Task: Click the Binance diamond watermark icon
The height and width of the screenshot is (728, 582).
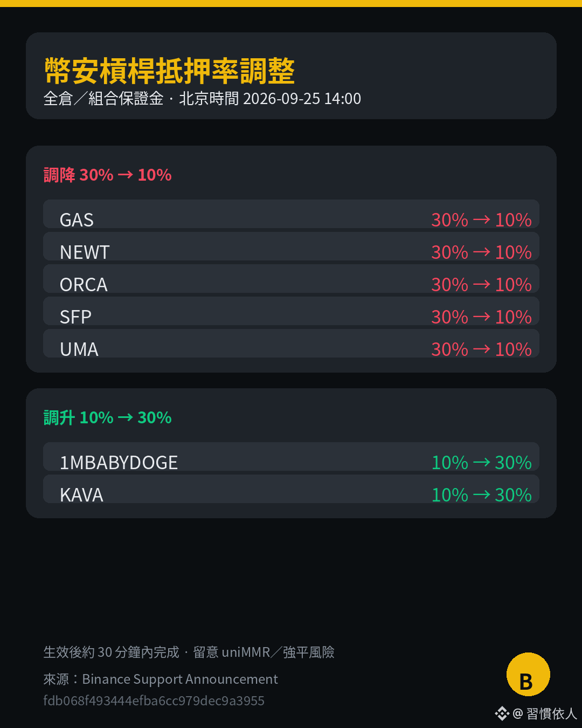Action: tap(502, 713)
